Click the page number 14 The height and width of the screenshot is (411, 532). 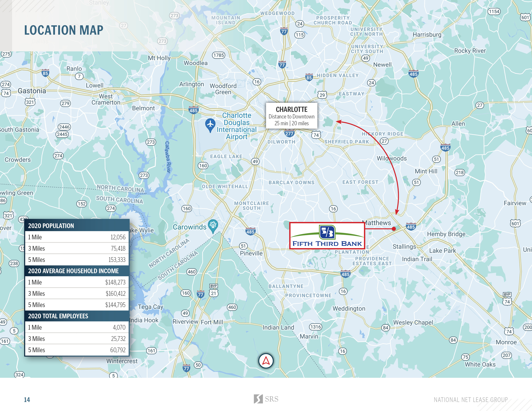tap(27, 400)
